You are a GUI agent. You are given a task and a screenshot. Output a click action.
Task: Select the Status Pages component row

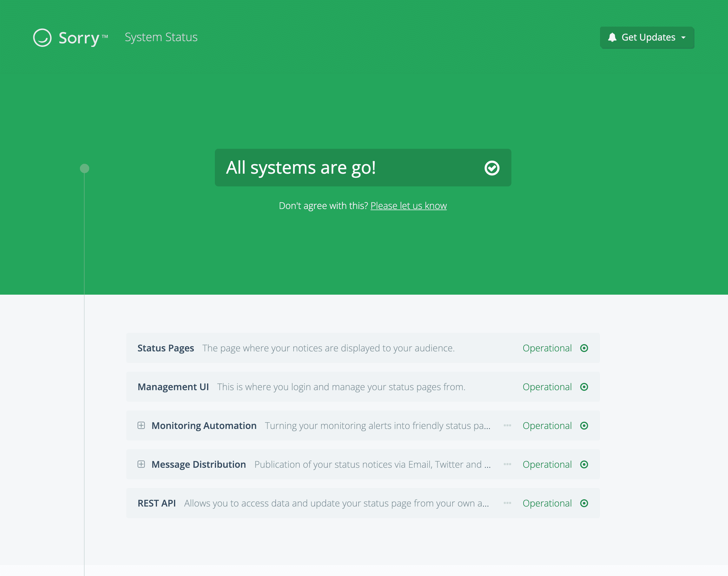point(363,348)
